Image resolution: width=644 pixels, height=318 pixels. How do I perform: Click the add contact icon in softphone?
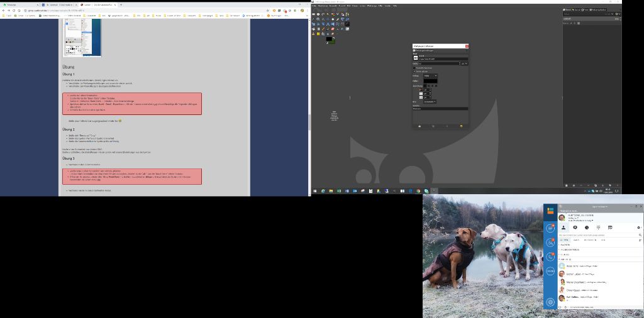coord(640,240)
